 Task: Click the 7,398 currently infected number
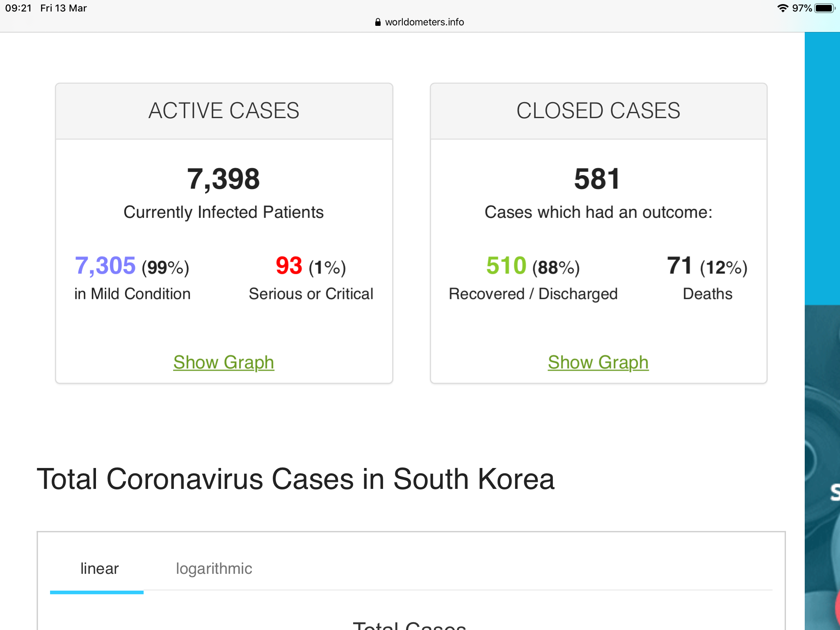click(x=224, y=179)
